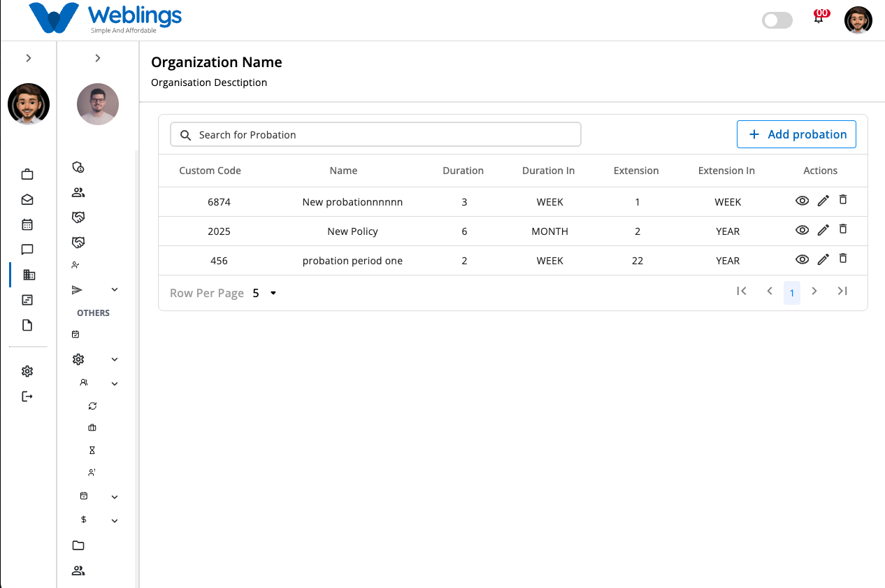Open the hourglass probation icon
Image resolution: width=885 pixels, height=588 pixels.
tap(92, 450)
